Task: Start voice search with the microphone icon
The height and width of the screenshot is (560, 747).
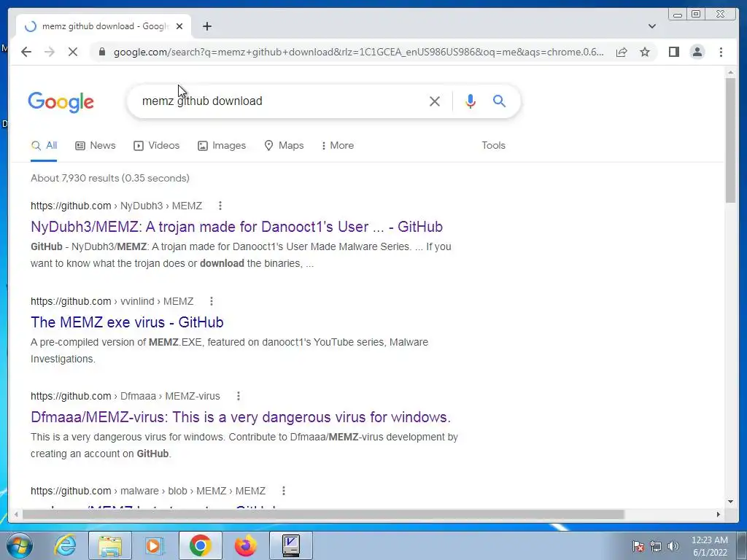Action: pos(471,101)
